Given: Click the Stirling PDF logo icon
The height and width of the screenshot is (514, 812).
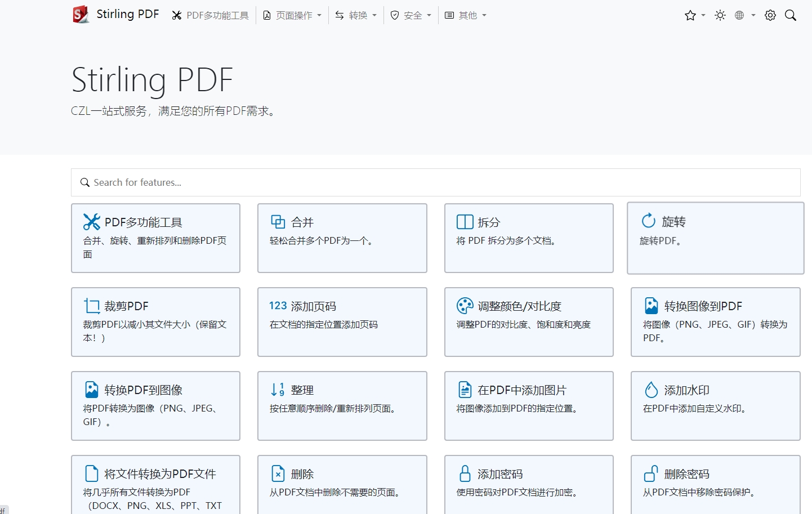Looking at the screenshot, I should point(81,15).
